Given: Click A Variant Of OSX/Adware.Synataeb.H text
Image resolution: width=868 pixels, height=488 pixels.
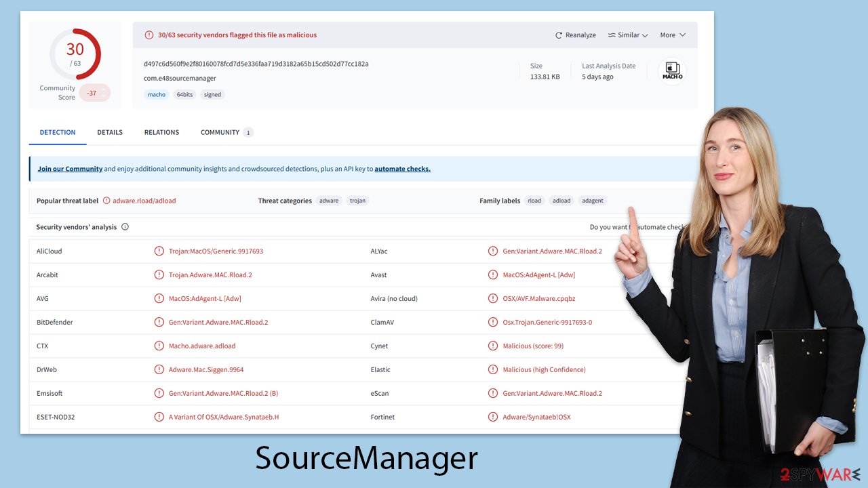Looking at the screenshot, I should (224, 417).
